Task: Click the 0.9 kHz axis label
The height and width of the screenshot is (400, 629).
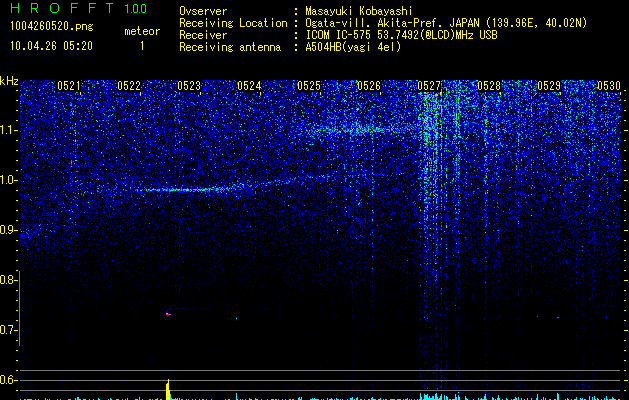Action: 8,230
